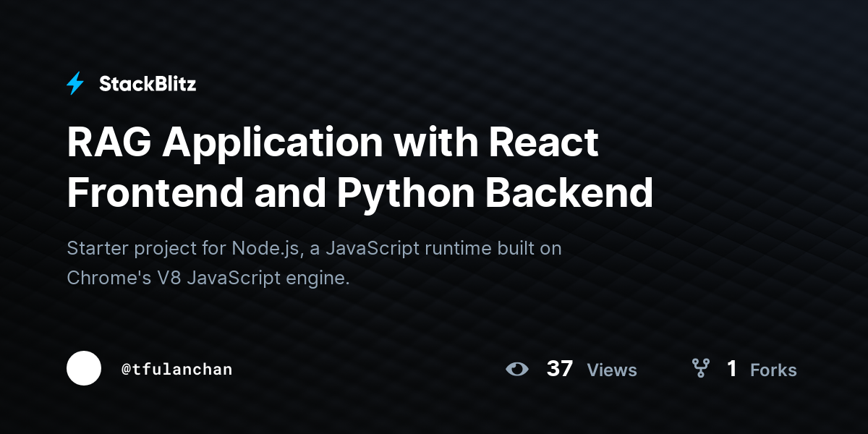
Task: Select the Node.js starter project description
Action: click(x=314, y=263)
